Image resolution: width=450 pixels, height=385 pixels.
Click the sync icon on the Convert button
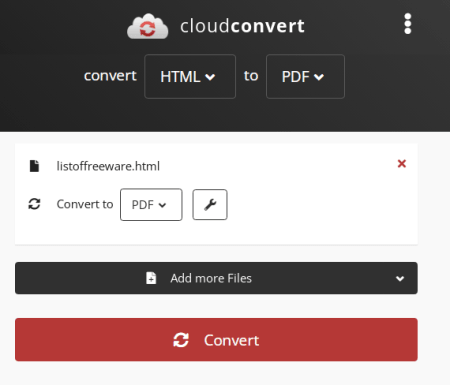pos(181,340)
